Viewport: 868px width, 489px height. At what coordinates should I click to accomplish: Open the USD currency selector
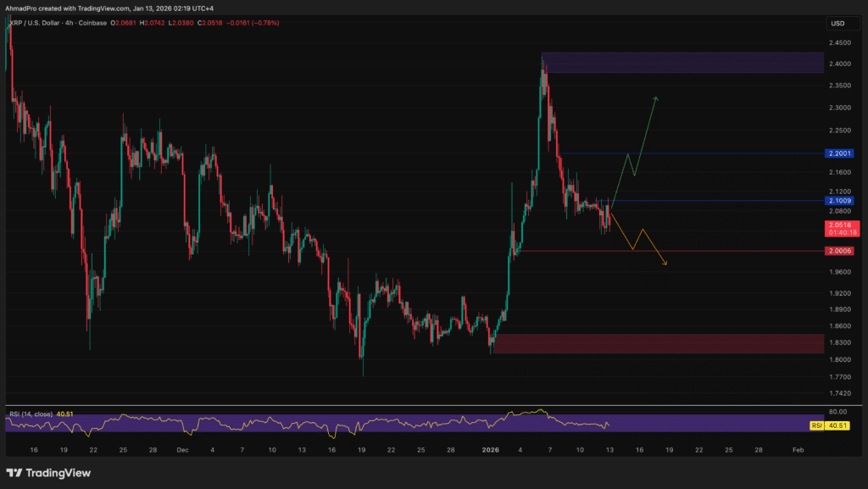click(x=837, y=23)
